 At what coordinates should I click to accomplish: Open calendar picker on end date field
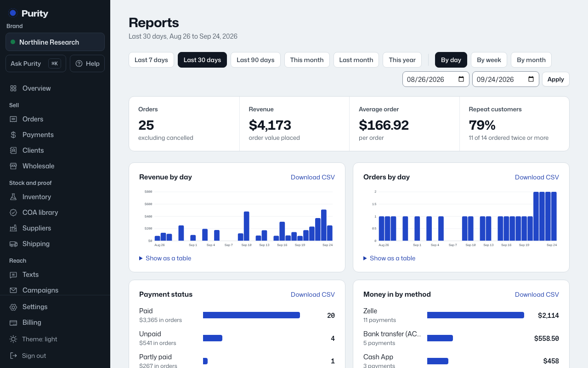[x=531, y=79]
